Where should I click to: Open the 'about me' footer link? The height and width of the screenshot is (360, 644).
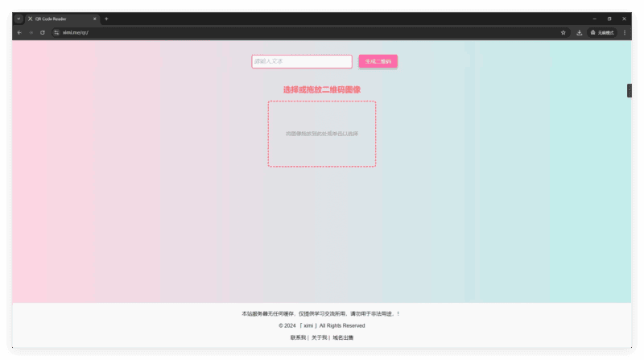[x=319, y=337]
